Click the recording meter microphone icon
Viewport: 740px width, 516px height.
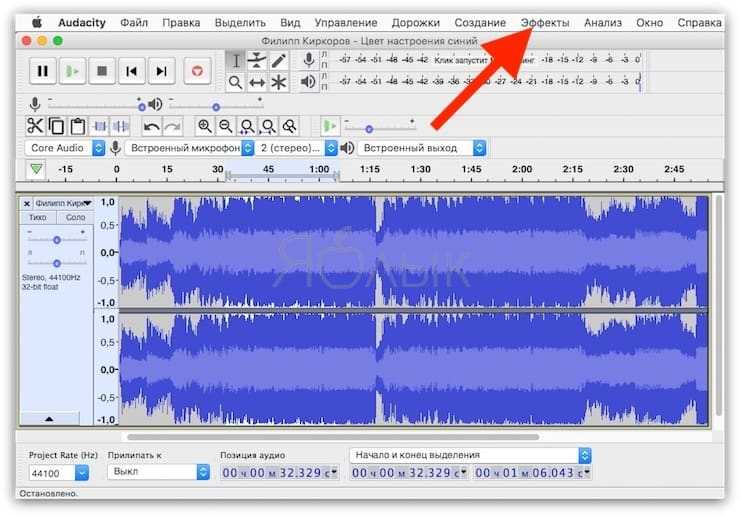pos(309,60)
